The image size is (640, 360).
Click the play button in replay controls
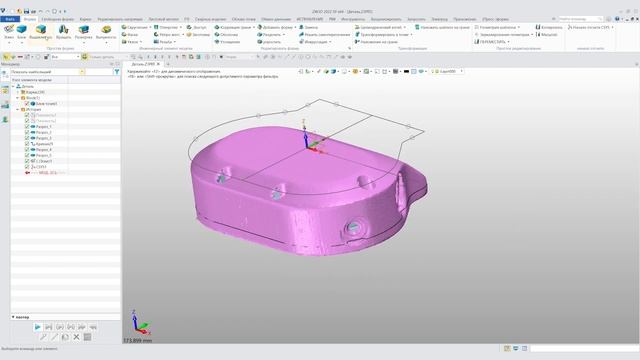[x=38, y=327]
